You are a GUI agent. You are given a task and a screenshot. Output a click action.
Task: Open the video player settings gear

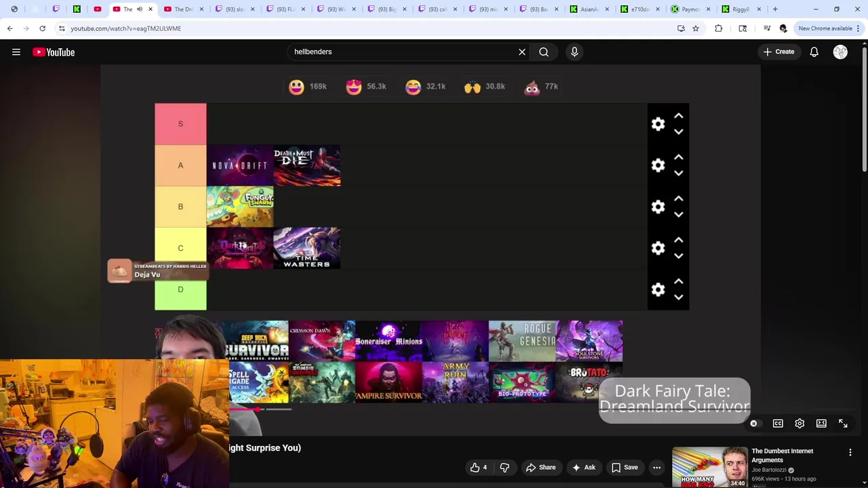click(x=800, y=424)
